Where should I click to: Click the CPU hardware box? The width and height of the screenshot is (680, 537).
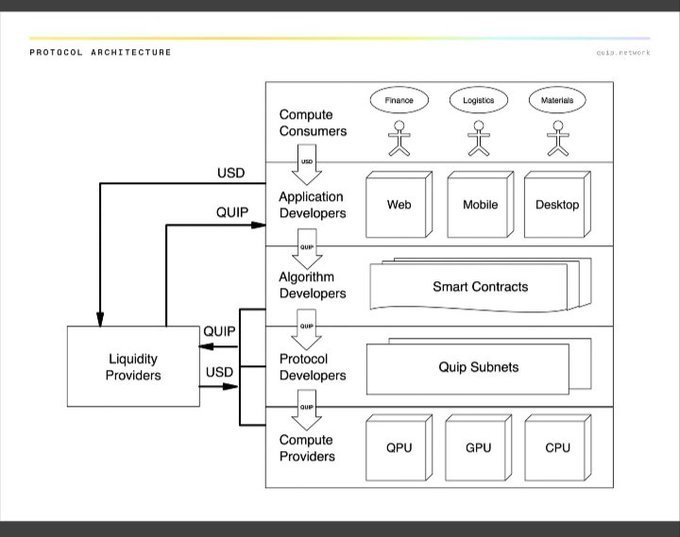[558, 448]
